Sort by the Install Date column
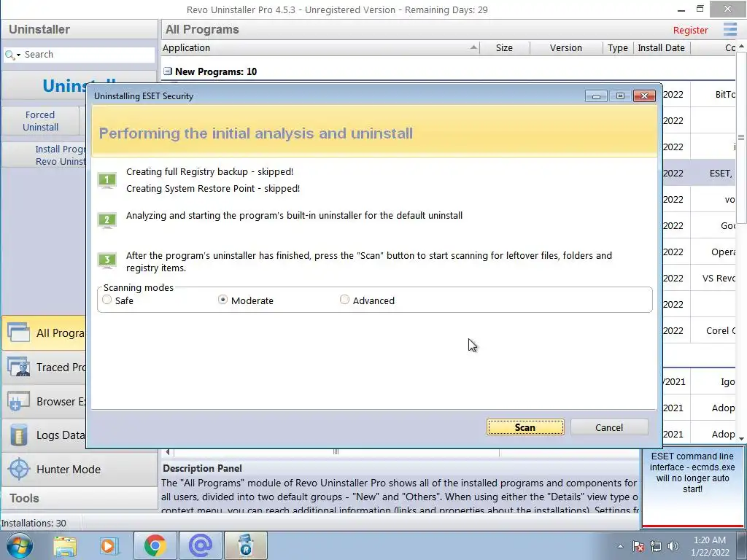The height and width of the screenshot is (560, 747). 661,47
